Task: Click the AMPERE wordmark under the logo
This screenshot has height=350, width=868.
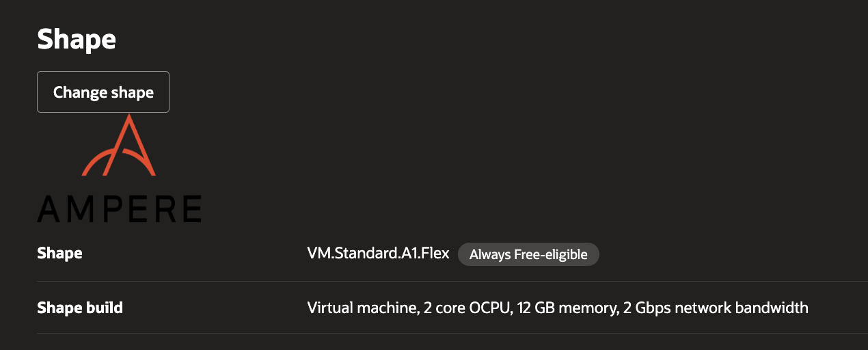Action: (x=120, y=209)
